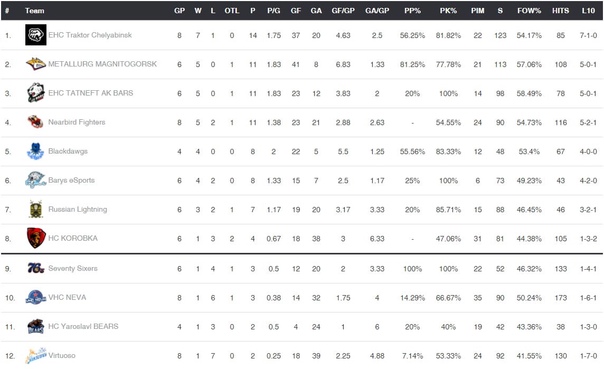Open the Russian Lightning team link
604x369 pixels.
(x=77, y=209)
